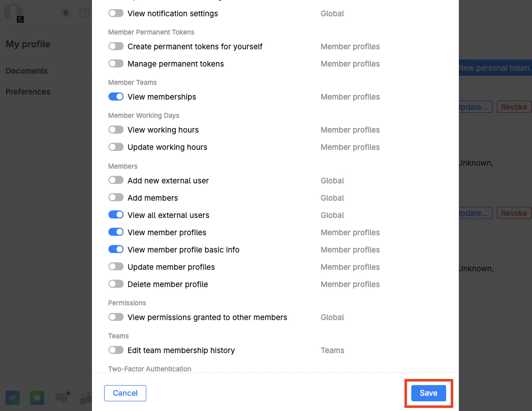Open the chat icon with red badge
The height and width of the screenshot is (411, 532).
tap(61, 398)
